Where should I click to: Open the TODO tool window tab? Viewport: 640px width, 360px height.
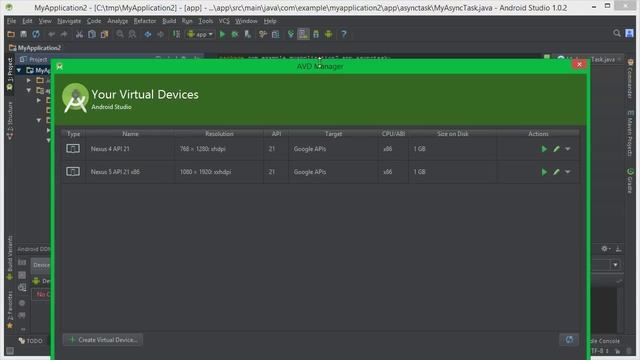tap(31, 340)
